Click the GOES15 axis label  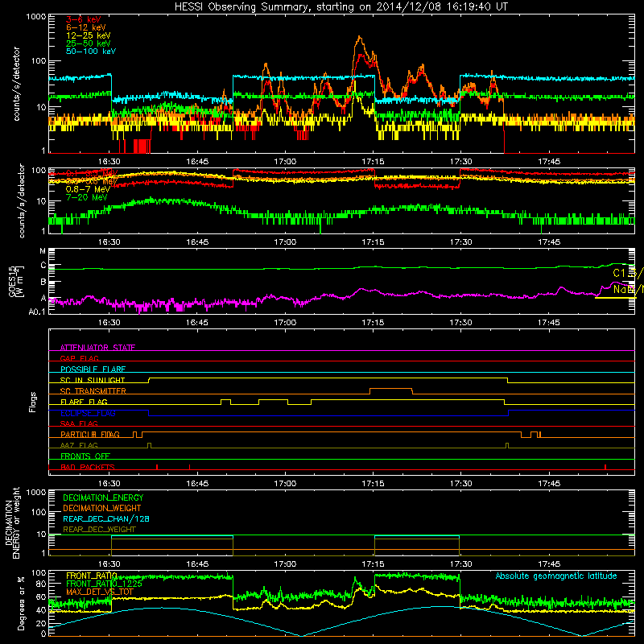click(16, 281)
